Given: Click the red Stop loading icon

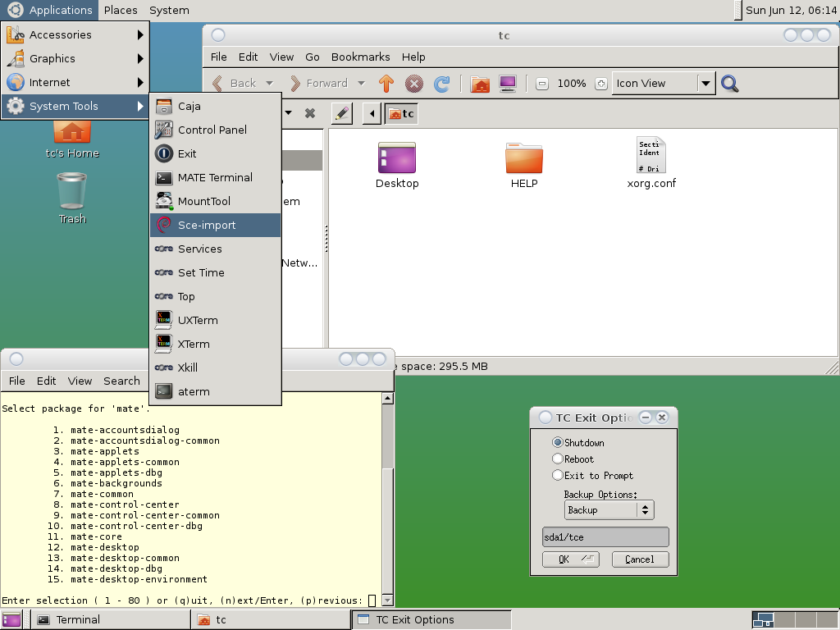Looking at the screenshot, I should click(x=414, y=84).
